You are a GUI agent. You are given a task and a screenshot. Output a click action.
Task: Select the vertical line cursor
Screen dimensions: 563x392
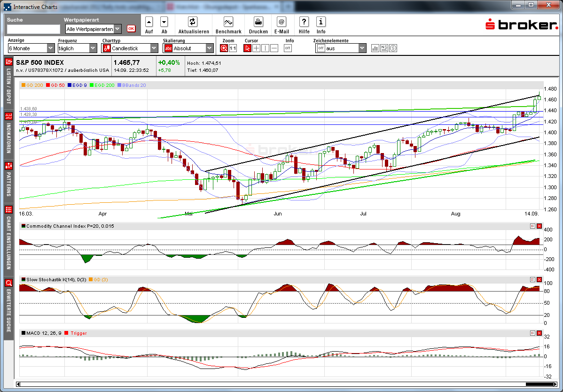[x=266, y=48]
